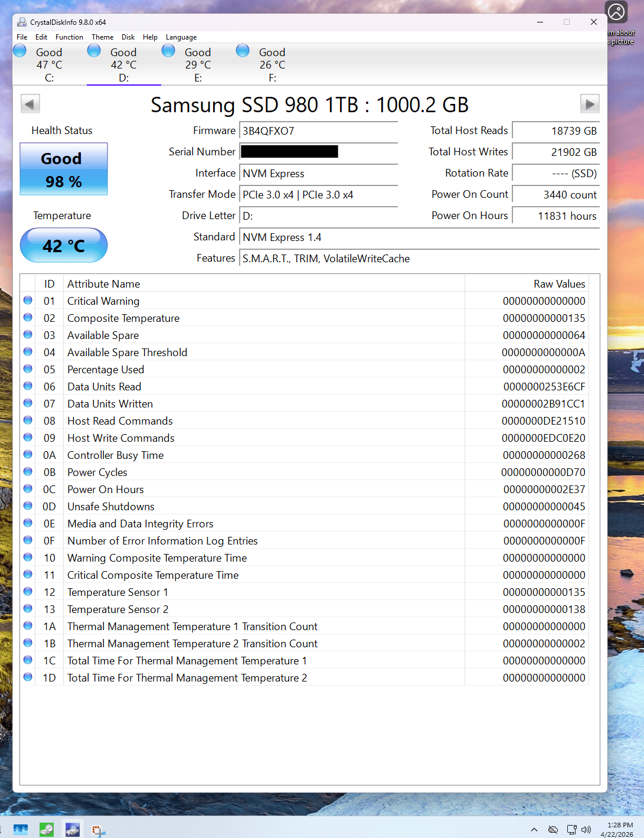This screenshot has height=838, width=644.
Task: Open the first pinned taskbar app icon
Action: click(21, 829)
